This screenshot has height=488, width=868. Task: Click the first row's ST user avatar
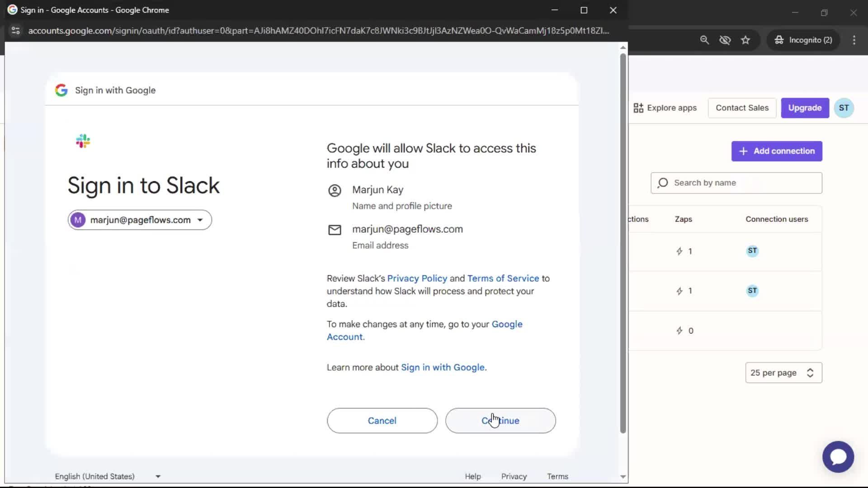[x=752, y=251]
